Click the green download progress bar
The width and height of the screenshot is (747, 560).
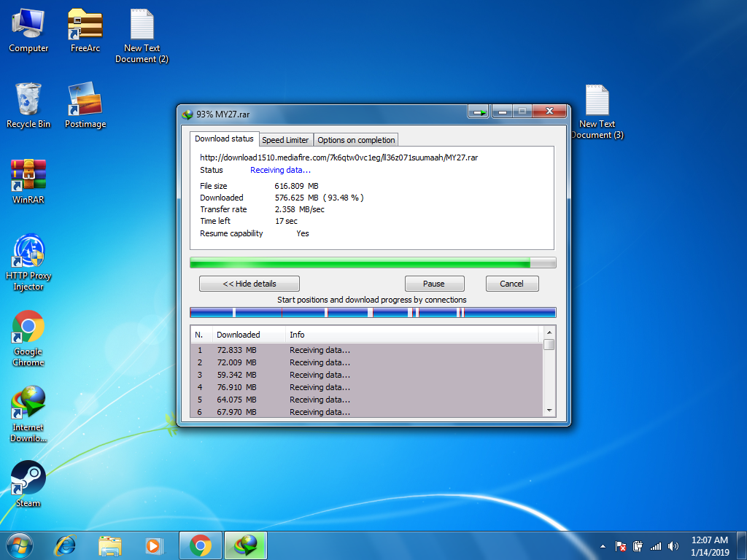pos(373,262)
